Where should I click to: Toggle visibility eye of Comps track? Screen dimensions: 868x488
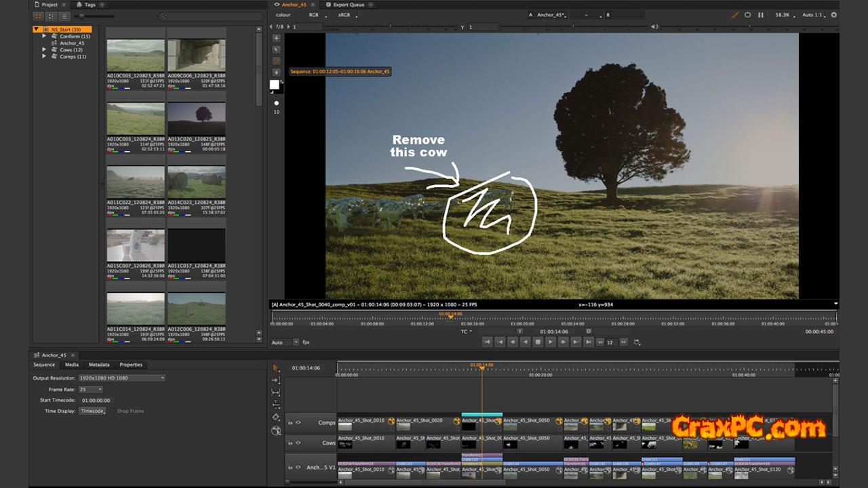[298, 422]
